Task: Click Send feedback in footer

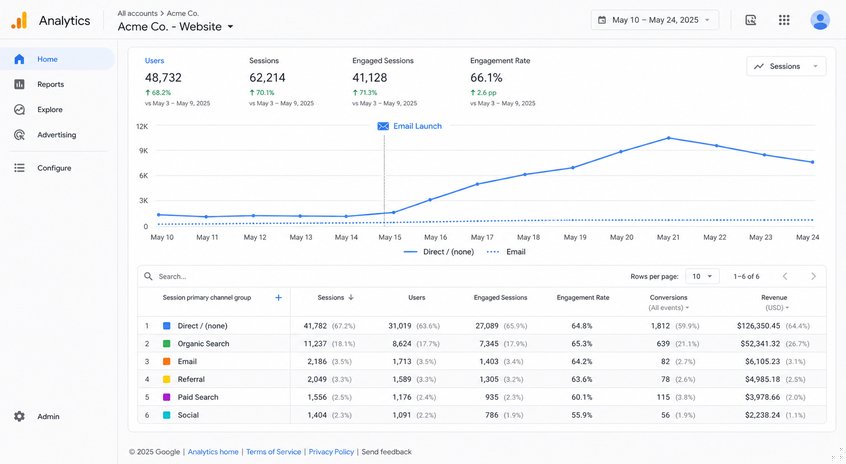Action: coord(386,452)
